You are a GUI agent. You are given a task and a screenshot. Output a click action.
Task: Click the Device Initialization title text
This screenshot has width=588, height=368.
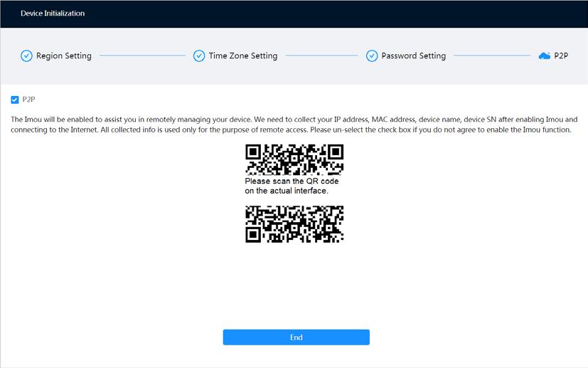(x=53, y=13)
